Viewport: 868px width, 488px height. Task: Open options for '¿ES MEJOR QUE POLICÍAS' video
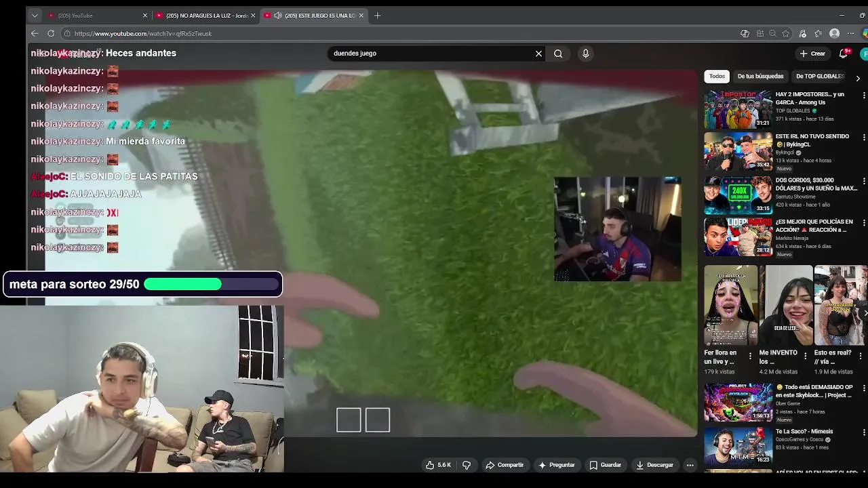[x=864, y=223]
